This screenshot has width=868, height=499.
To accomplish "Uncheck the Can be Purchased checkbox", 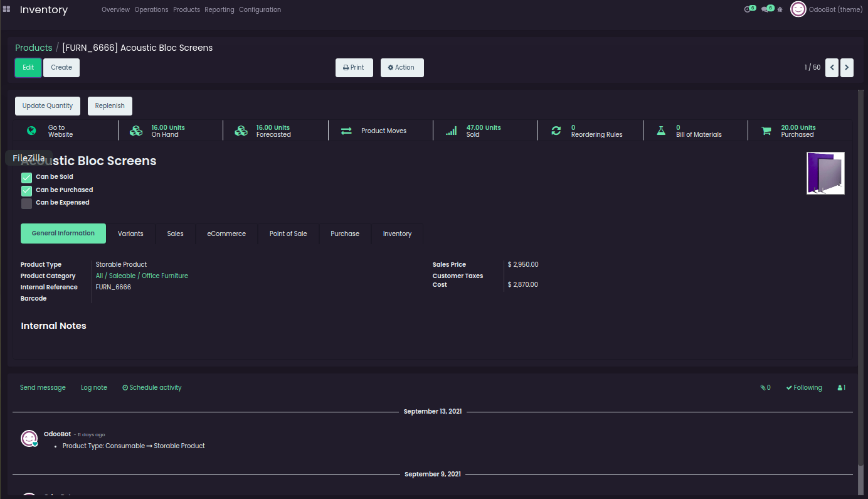I will (x=26, y=191).
